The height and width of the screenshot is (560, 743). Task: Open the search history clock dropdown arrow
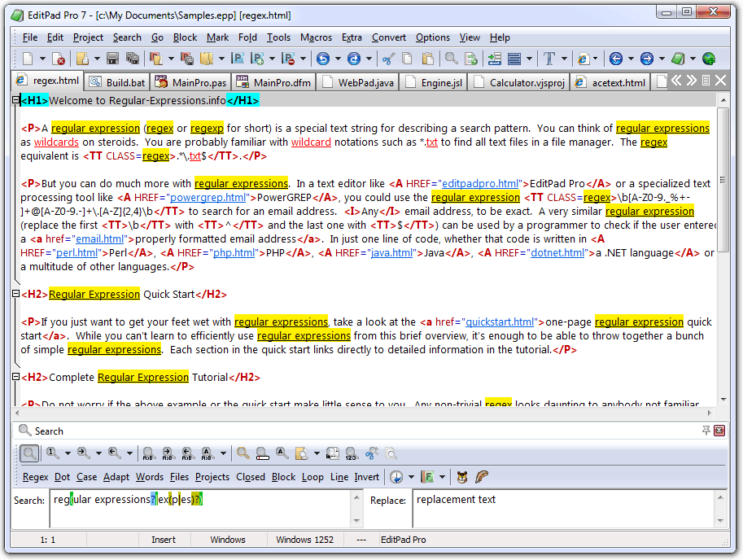coord(411,477)
